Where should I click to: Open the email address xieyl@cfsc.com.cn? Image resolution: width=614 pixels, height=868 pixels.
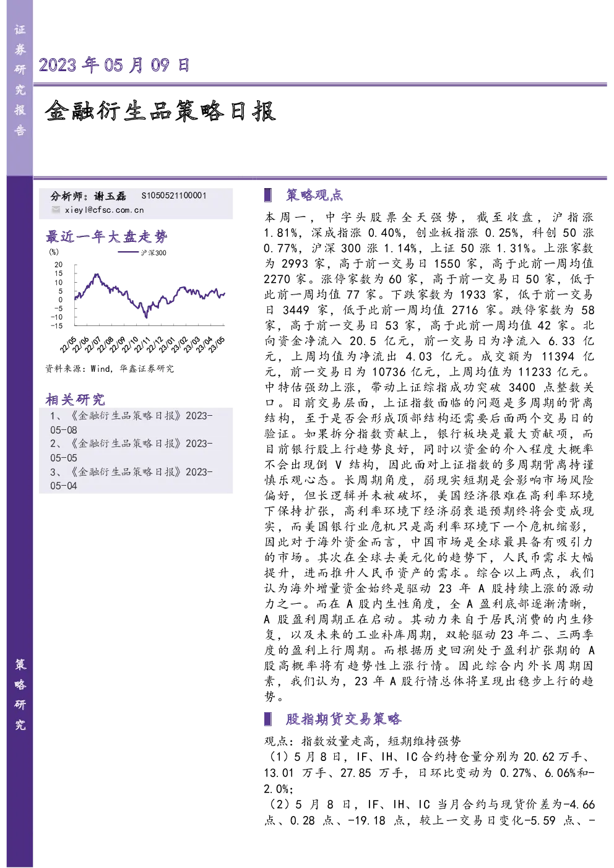[104, 210]
